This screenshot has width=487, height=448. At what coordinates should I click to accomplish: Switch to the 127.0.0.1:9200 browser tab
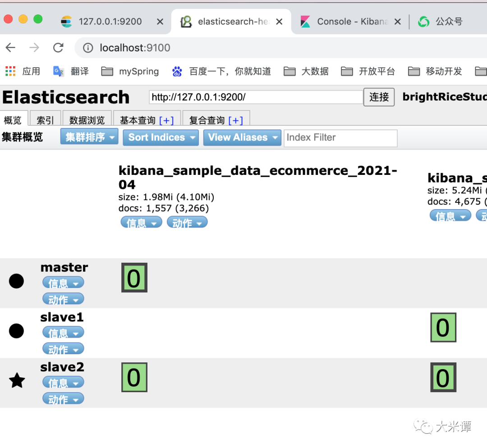click(x=110, y=22)
